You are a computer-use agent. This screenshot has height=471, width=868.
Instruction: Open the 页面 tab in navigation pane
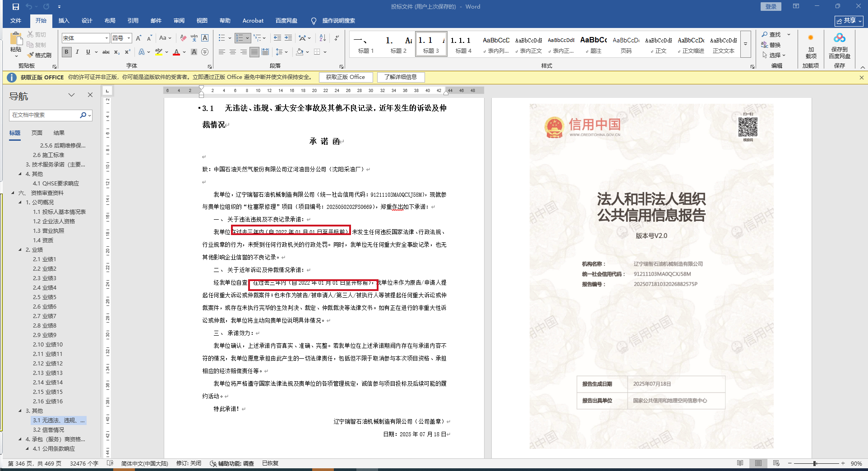(x=37, y=133)
